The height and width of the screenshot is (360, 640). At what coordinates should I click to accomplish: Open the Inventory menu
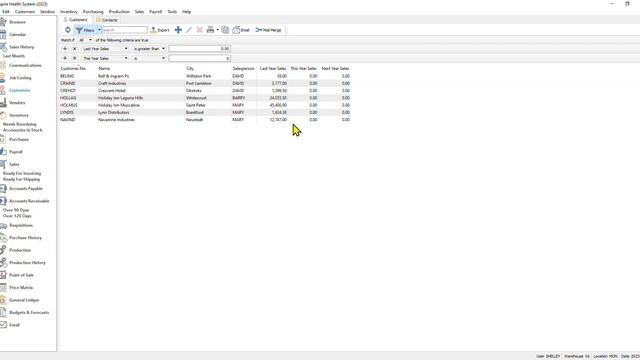69,12
